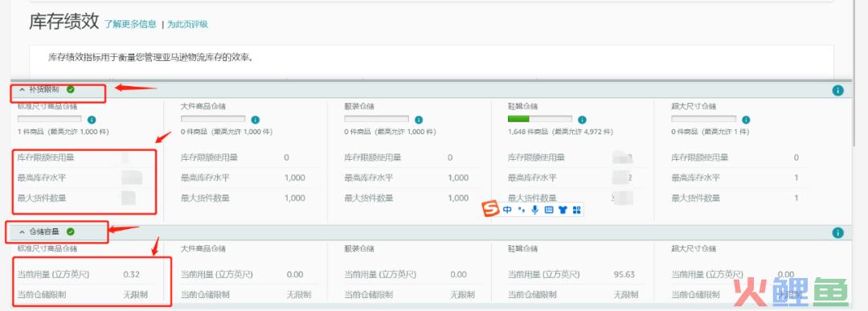Click the 补货限制 section title

44,89
